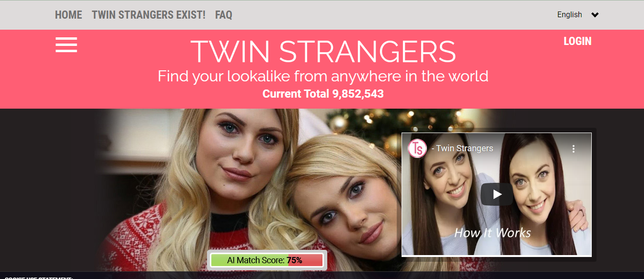Click the chevron arrow beside English
Screen dimensions: 644x279
coord(595,15)
